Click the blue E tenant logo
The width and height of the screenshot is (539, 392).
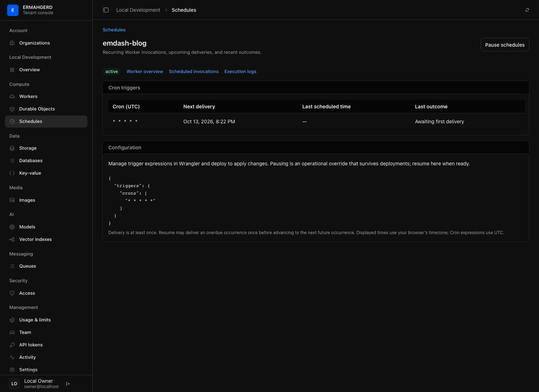click(13, 10)
